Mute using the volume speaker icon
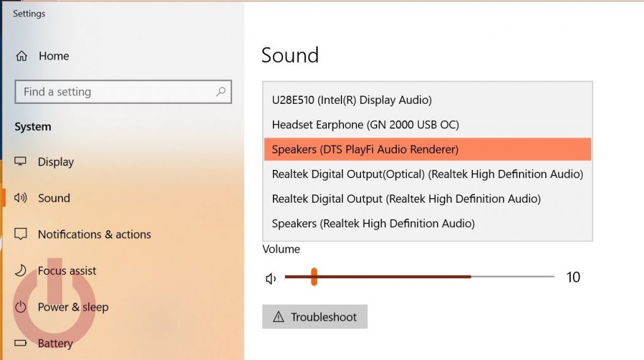This screenshot has width=644, height=360. (x=270, y=279)
